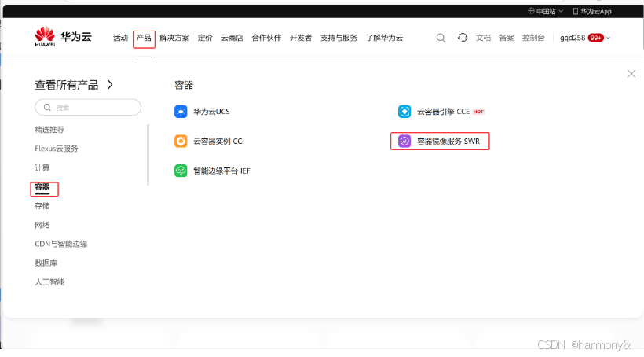This screenshot has height=357, width=644.
Task: Open the 控制台 console link
Action: pyautogui.click(x=533, y=38)
